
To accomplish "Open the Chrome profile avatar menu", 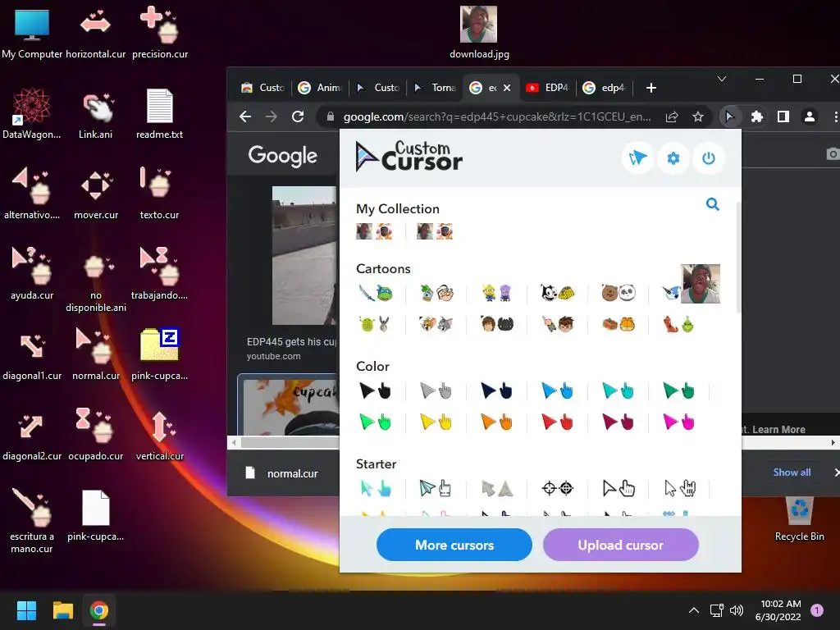I will (810, 116).
